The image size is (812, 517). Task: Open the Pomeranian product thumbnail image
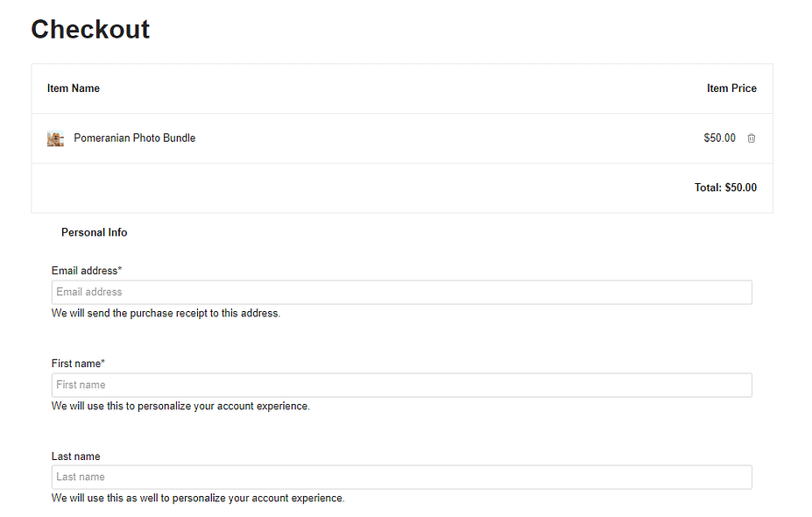click(x=55, y=138)
